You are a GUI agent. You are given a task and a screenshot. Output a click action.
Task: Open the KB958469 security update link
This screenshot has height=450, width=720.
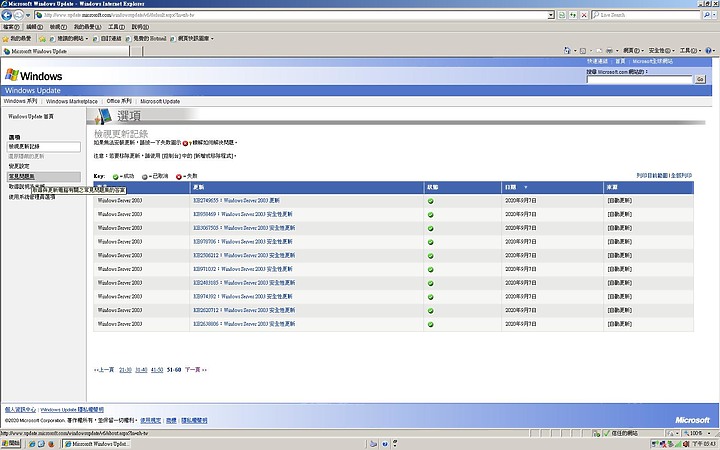click(242, 214)
